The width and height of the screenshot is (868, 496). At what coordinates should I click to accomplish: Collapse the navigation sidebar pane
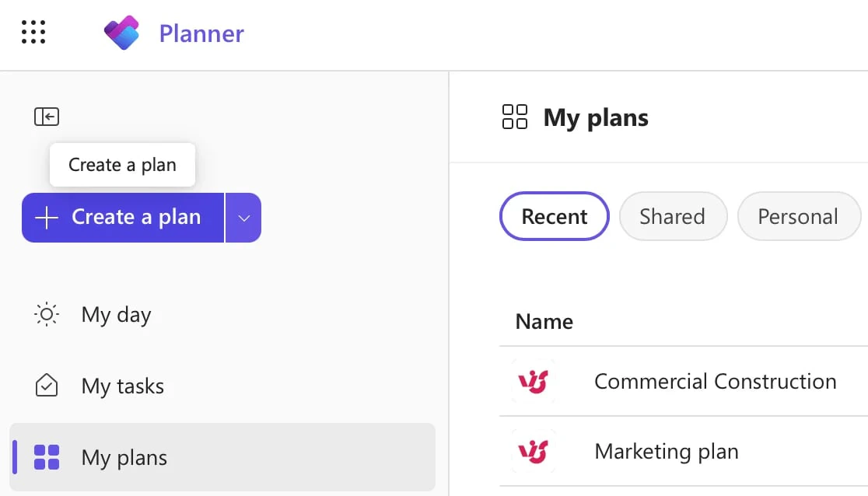(47, 117)
